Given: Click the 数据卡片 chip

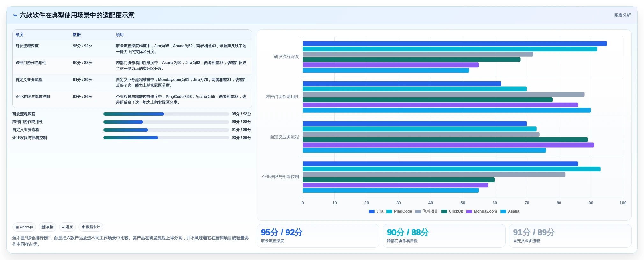Looking at the screenshot, I should (x=91, y=227).
